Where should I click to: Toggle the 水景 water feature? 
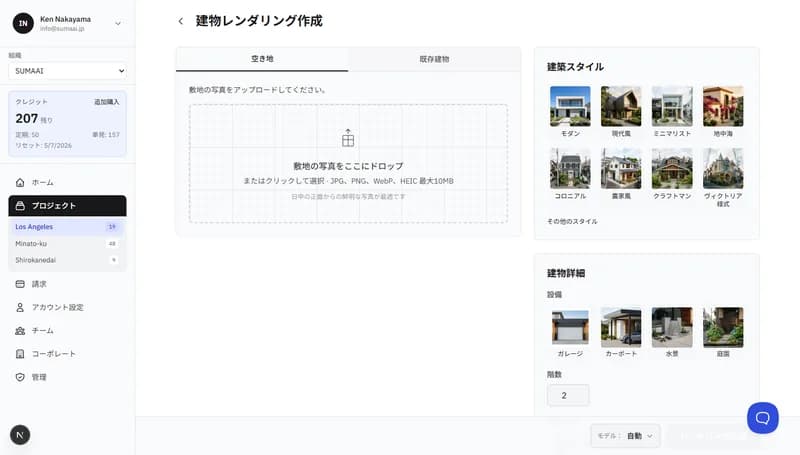672,333
